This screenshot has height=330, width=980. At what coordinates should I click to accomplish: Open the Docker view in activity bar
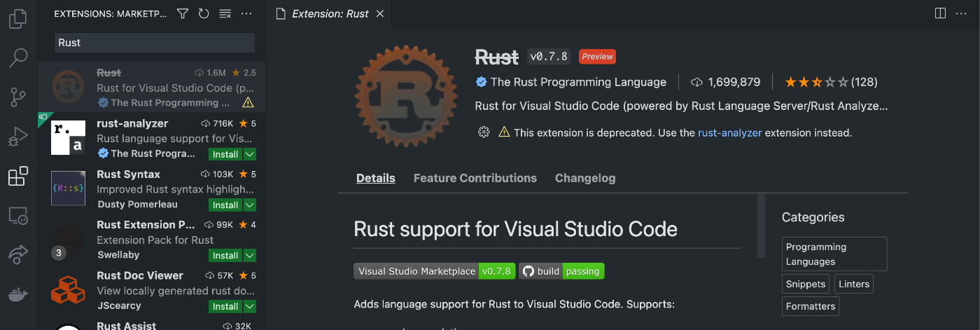(18, 294)
